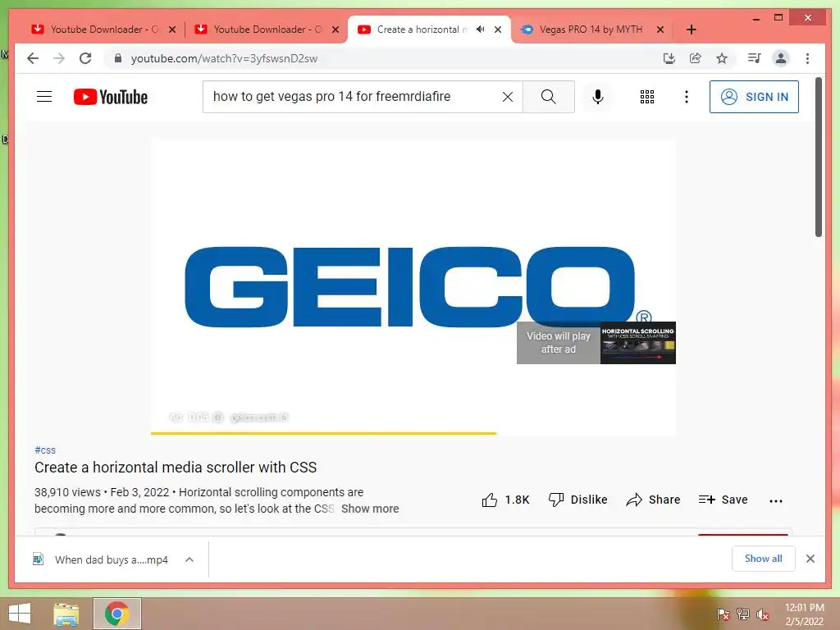Open the taskbar clock and date

[804, 614]
